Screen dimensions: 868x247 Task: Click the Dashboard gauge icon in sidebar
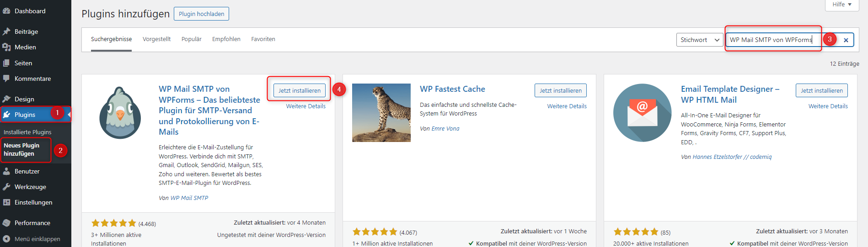point(6,11)
